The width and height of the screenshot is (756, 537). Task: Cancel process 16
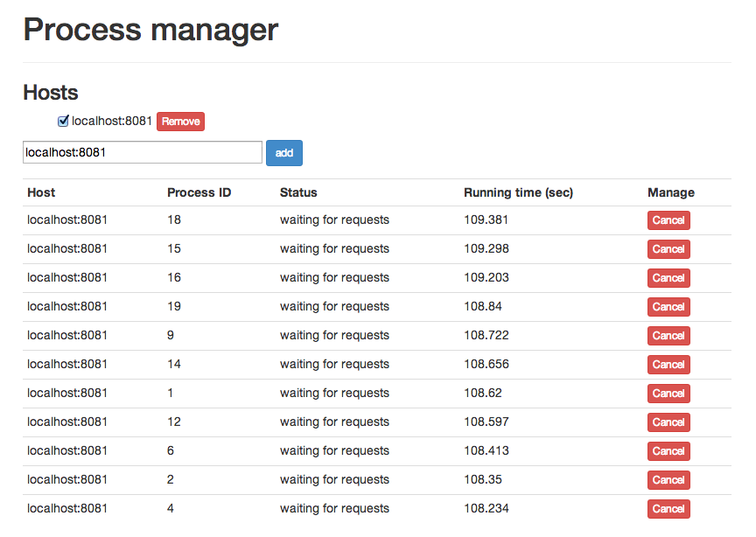tap(668, 277)
